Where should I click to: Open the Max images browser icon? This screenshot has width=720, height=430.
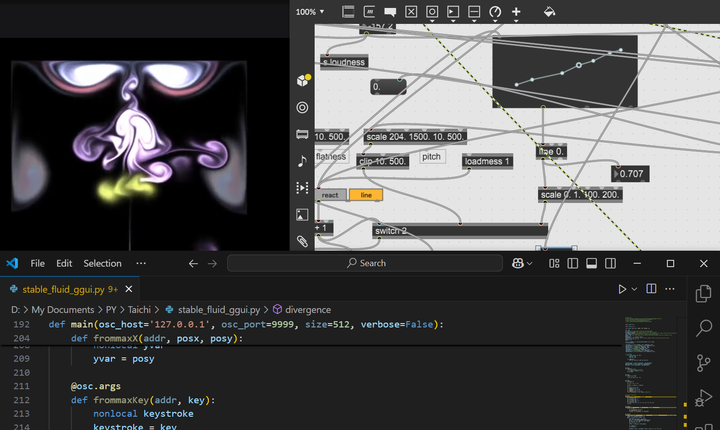[302, 214]
